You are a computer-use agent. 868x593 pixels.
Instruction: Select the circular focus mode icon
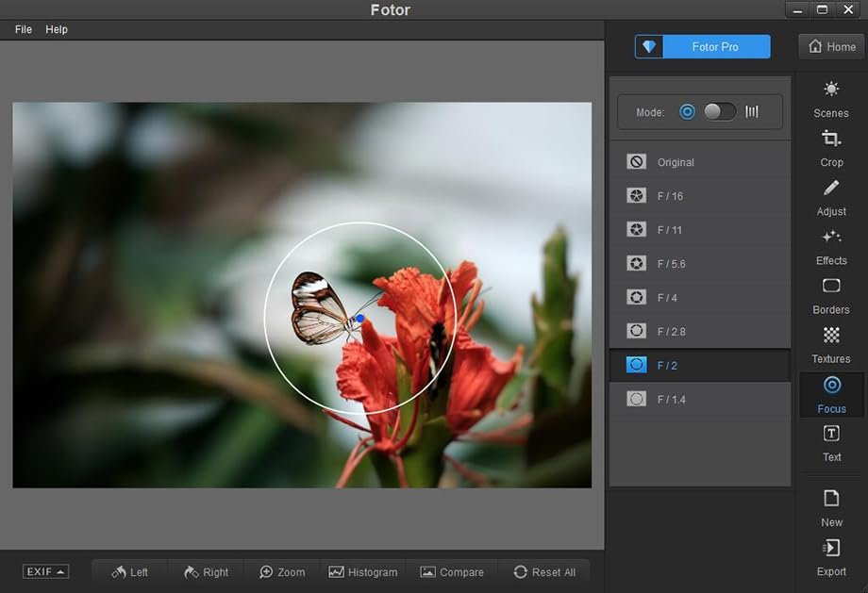coord(687,112)
